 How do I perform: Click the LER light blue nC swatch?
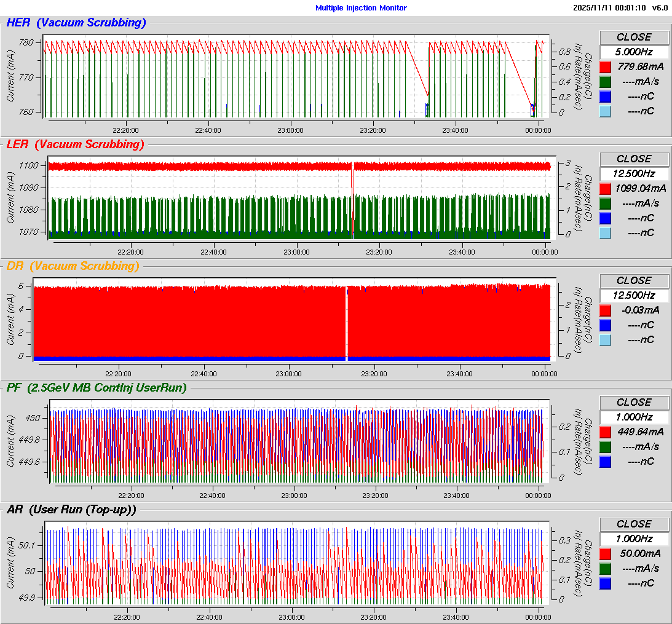coord(605,233)
